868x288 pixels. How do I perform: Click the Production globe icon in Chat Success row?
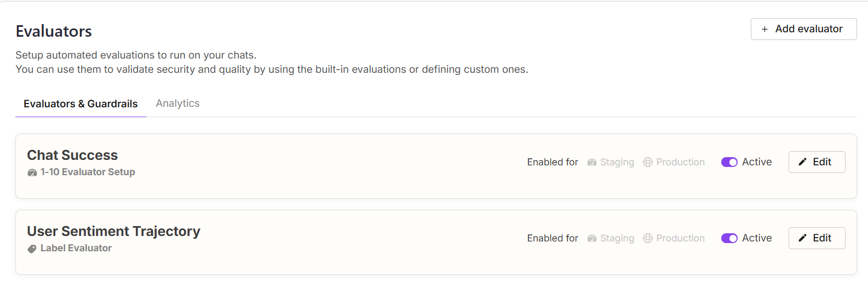648,162
